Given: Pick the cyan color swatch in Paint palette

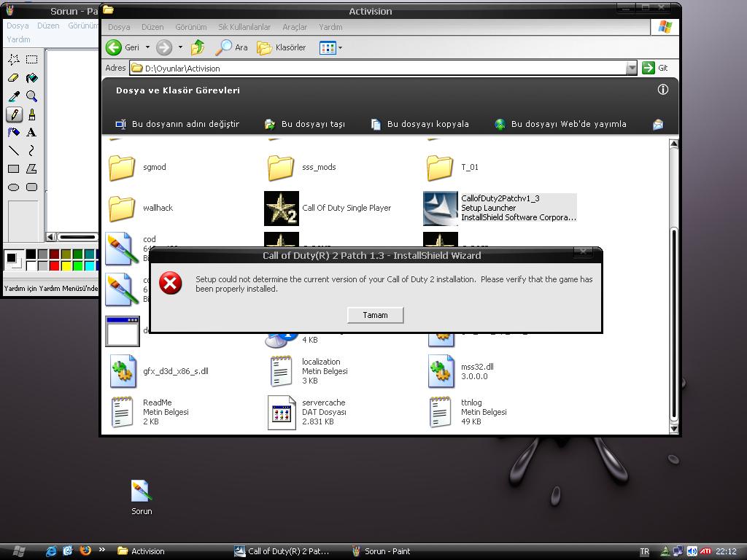Looking at the screenshot, I should click(89, 265).
